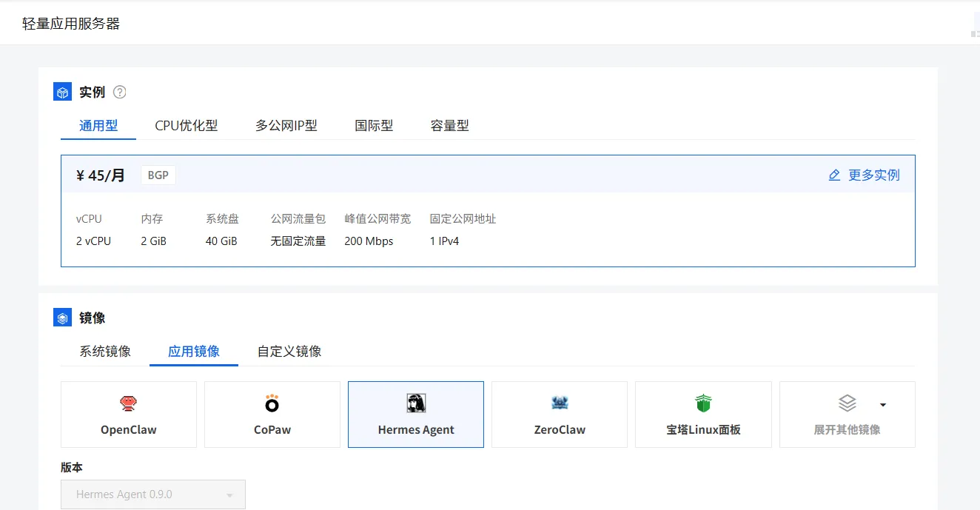The width and height of the screenshot is (980, 510).
Task: Click the 2 vCPU value
Action: [x=93, y=241]
